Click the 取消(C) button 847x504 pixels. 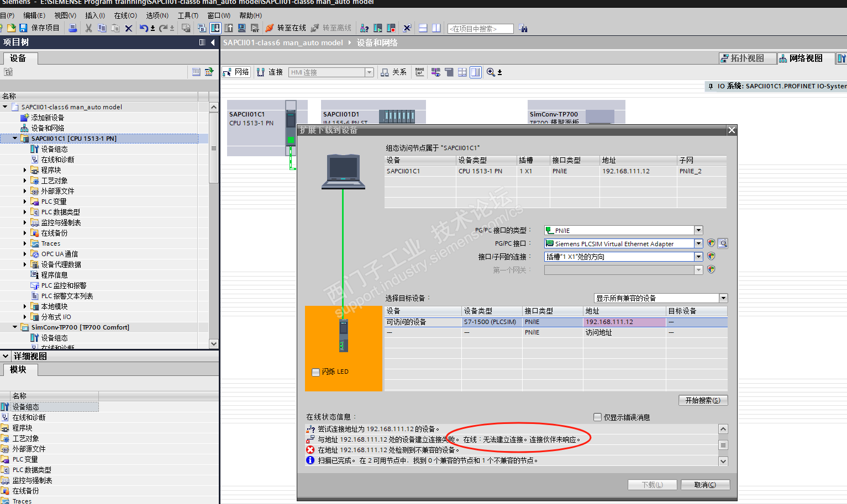click(705, 485)
